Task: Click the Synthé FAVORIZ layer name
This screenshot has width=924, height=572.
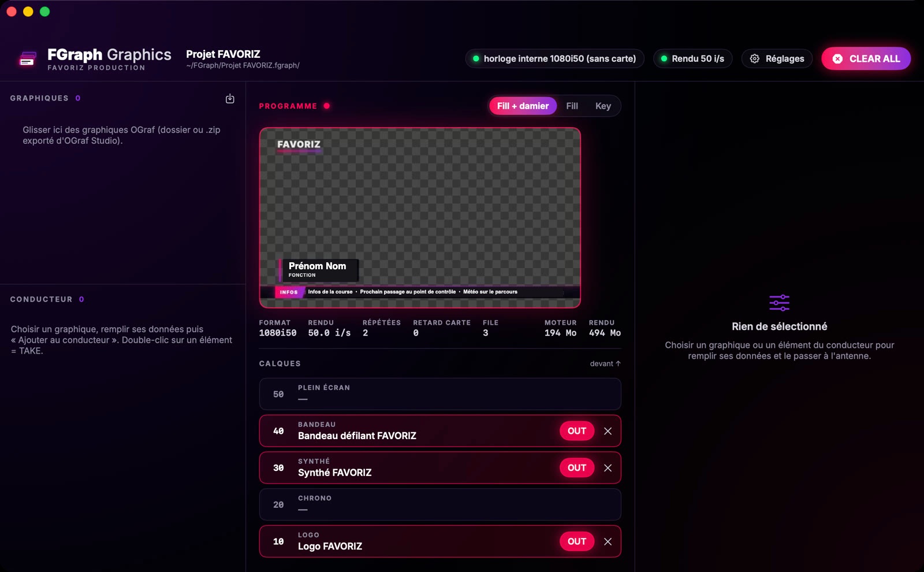Action: (x=335, y=473)
